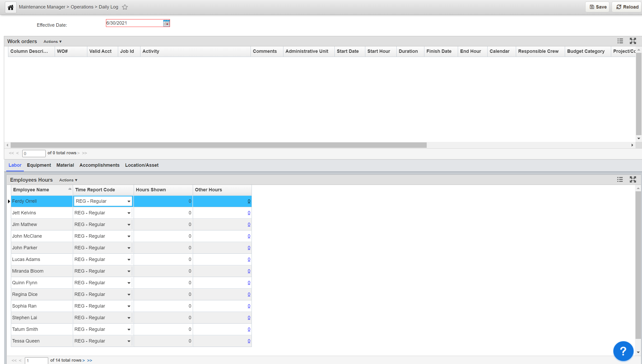Click the home icon in breadcrumb bar
This screenshot has width=642, height=364.
(11, 7)
